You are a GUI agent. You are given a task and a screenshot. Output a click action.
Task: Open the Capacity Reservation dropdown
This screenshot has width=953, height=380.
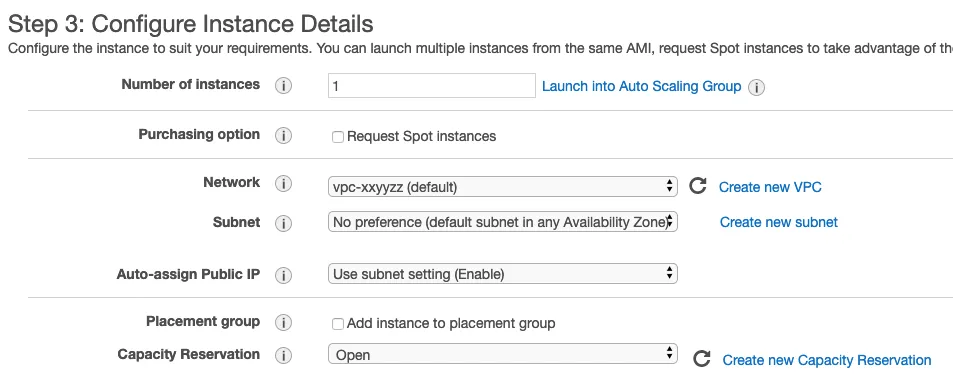[x=503, y=354]
